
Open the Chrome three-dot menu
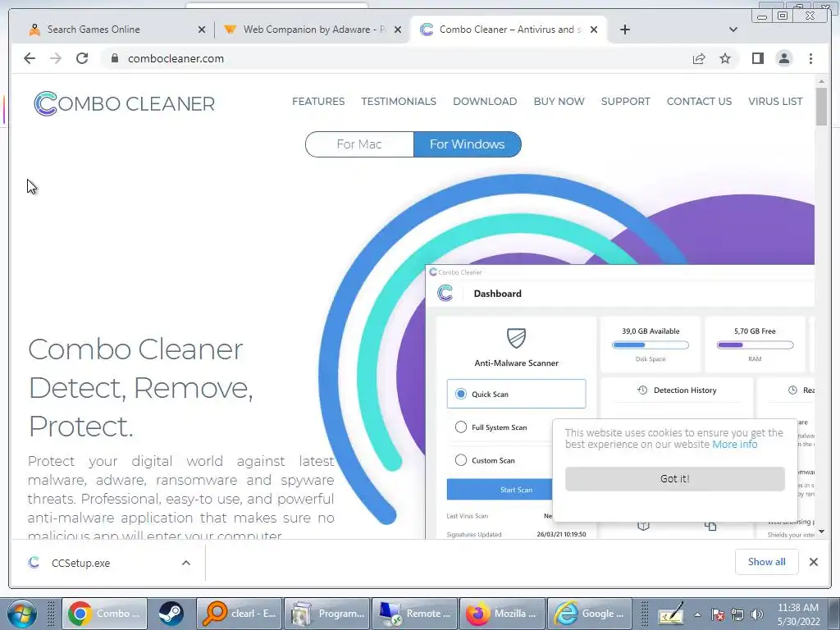click(810, 58)
